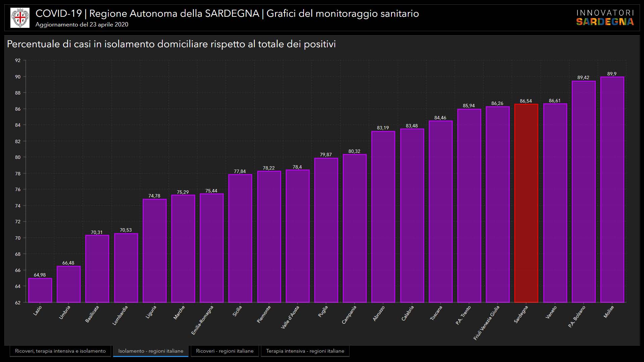
Task: Switch to the Ricoveri - regioni italiane tab
Action: [x=225, y=351]
